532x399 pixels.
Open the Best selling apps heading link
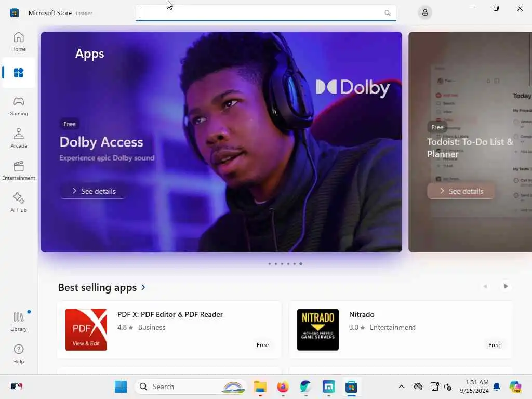(97, 287)
